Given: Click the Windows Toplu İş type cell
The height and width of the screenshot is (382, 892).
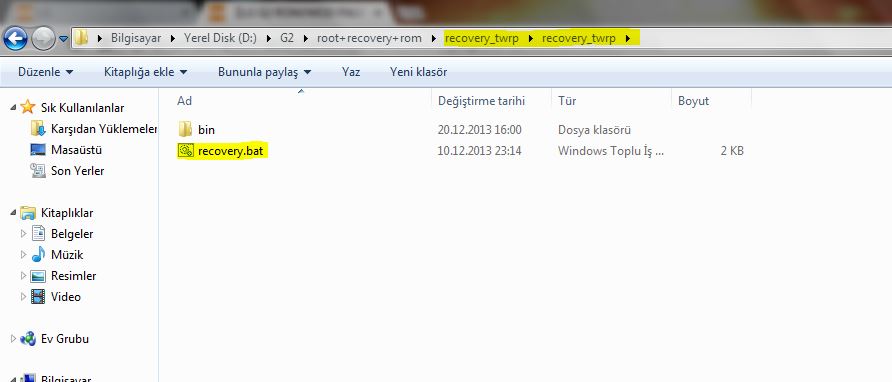Looking at the screenshot, I should click(610, 151).
